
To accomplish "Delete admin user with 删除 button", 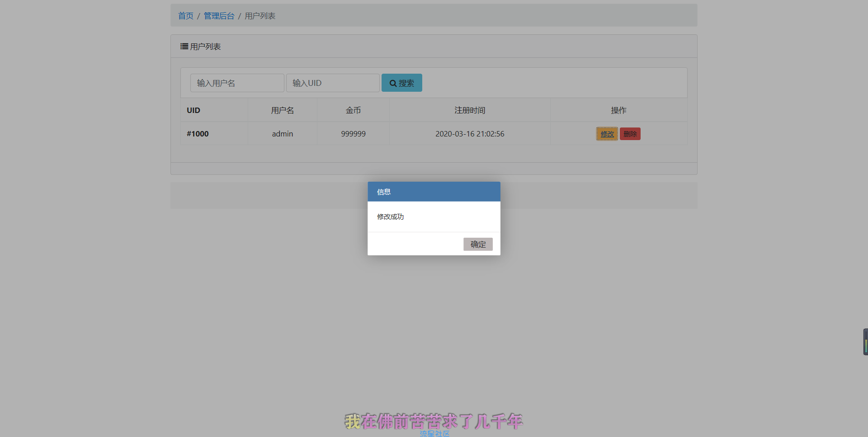I will click(x=630, y=134).
